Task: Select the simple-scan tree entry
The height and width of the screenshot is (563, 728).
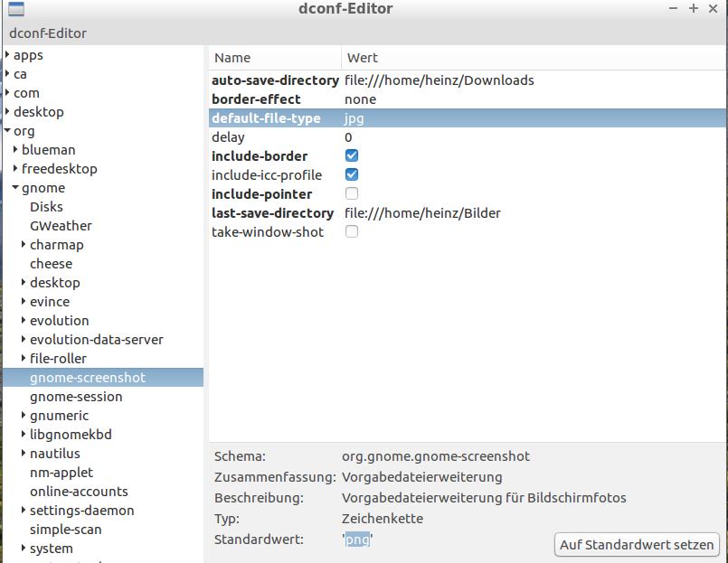Action: click(x=65, y=530)
